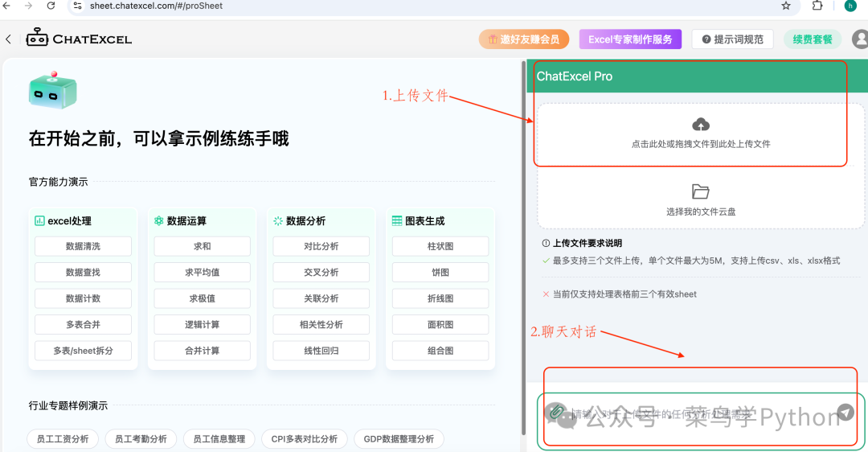Open Excel专家制作服务
868x452 pixels.
(630, 39)
